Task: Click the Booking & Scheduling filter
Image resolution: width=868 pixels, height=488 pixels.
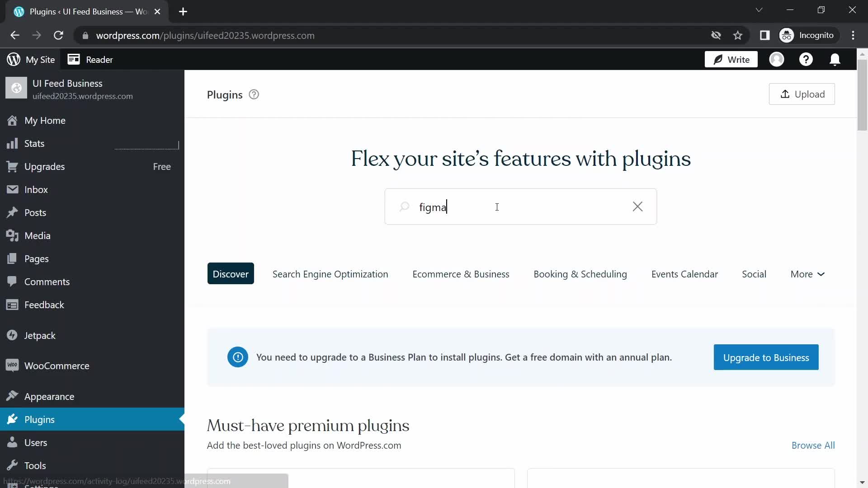Action: (x=580, y=273)
